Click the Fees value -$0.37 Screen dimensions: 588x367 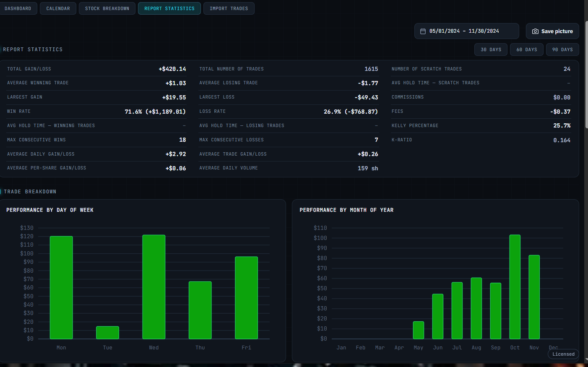[x=560, y=112]
